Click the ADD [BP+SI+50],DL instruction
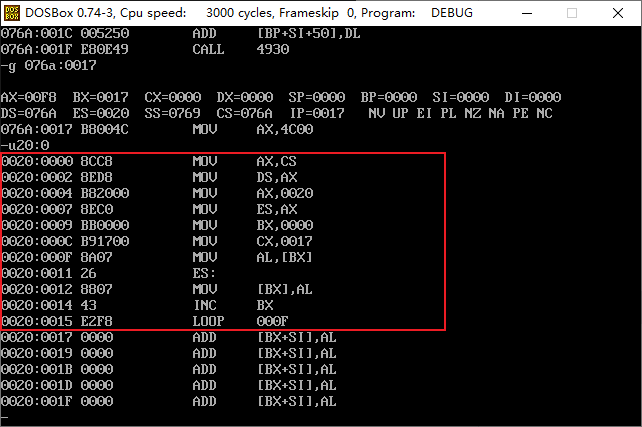The height and width of the screenshot is (427, 642). pyautogui.click(x=276, y=34)
